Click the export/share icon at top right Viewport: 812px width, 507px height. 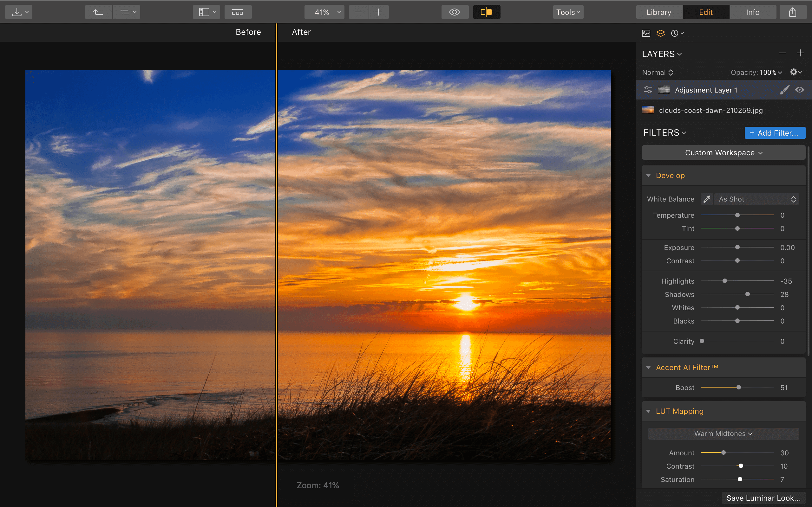click(x=793, y=12)
